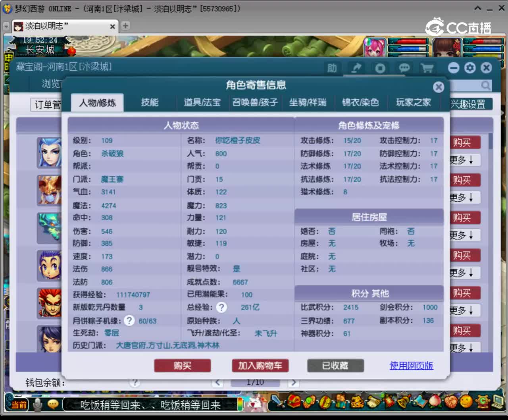The width and height of the screenshot is (508, 420).
Task: Close the 角色寄售信息 dialog
Action: (x=438, y=87)
